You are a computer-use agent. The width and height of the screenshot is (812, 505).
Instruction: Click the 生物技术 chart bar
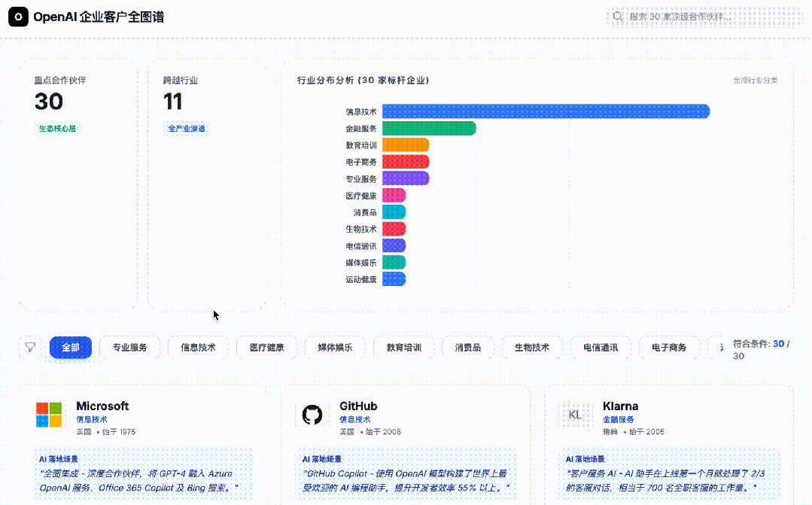click(x=394, y=229)
